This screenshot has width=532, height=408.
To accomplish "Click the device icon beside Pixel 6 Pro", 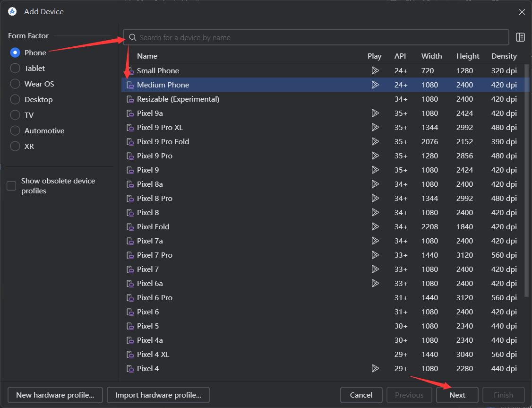I will click(x=130, y=298).
